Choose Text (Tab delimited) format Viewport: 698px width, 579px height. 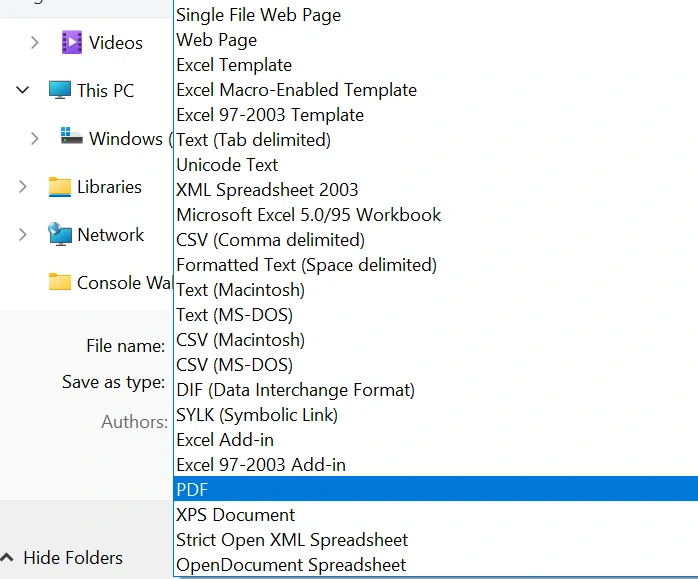point(436,140)
